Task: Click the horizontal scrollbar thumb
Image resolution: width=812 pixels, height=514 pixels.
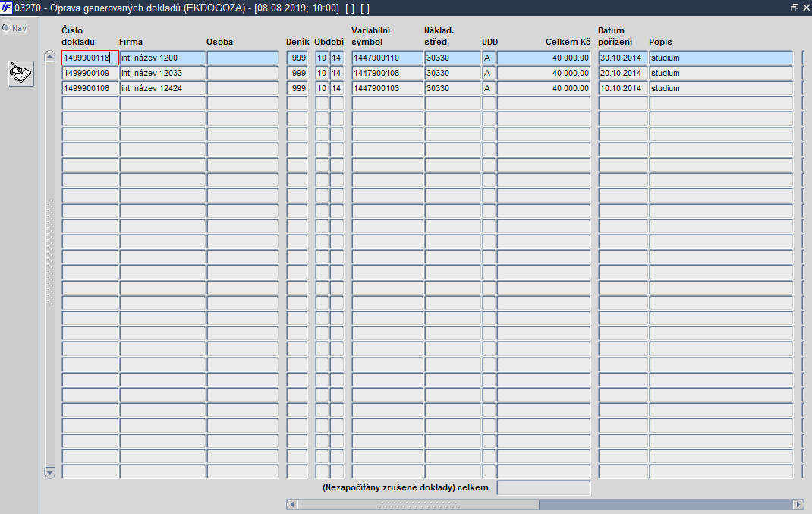Action: click(x=418, y=504)
